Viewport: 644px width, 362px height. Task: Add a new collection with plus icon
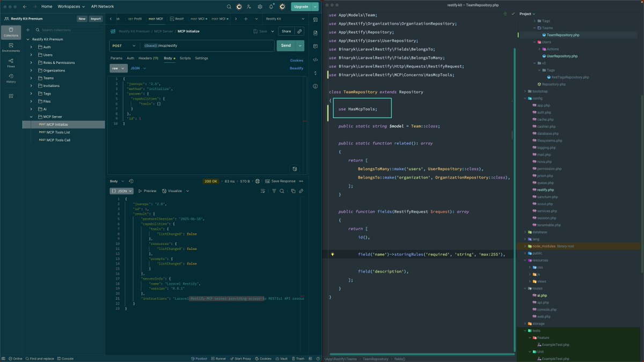28,30
